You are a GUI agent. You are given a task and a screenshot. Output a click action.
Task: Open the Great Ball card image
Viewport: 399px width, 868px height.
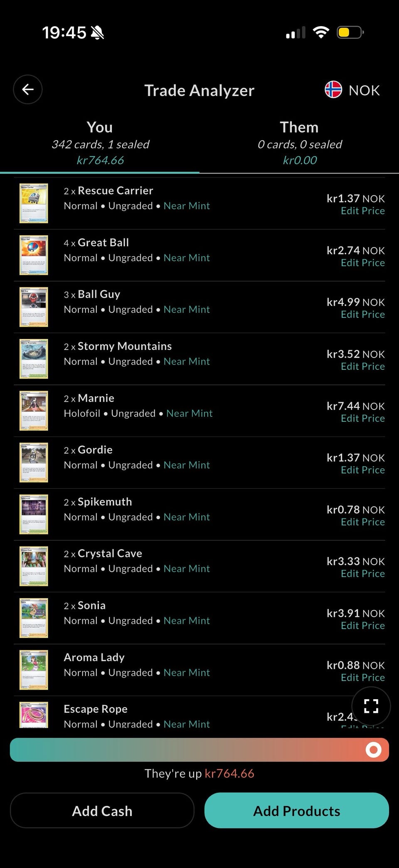pos(34,255)
